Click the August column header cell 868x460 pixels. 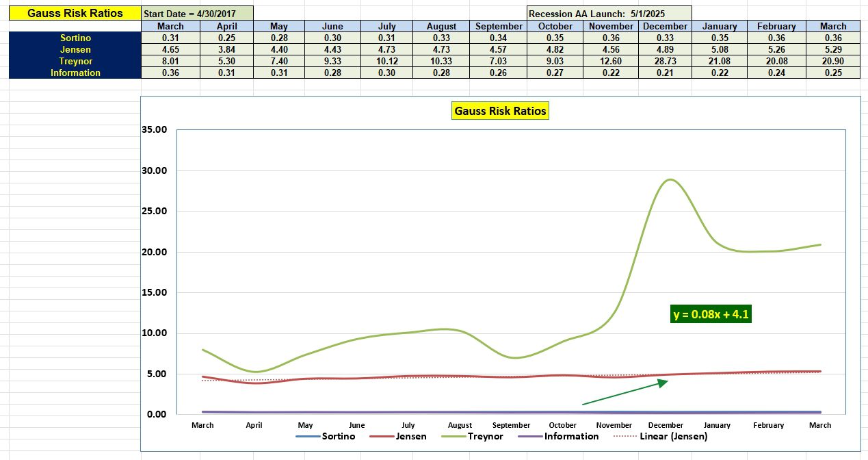tap(441, 26)
